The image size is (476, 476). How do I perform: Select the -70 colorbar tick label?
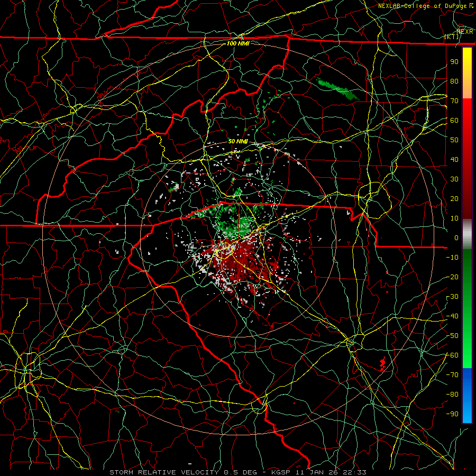pos(452,375)
